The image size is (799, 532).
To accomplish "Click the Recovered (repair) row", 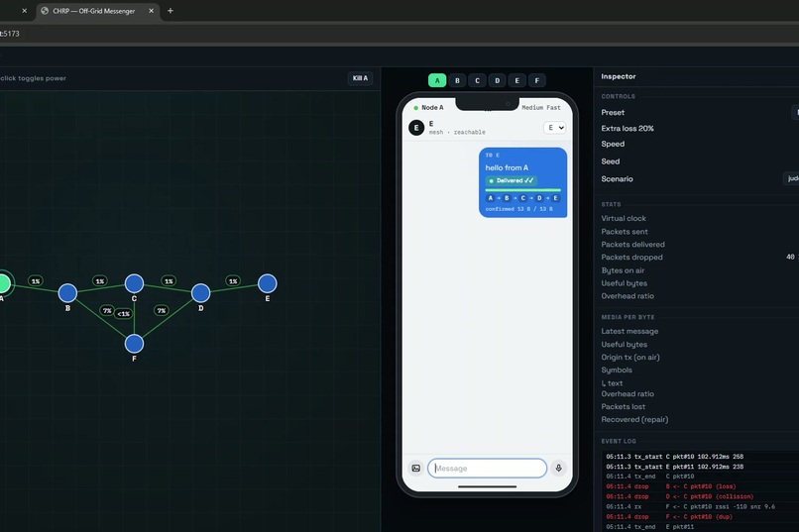I will click(700, 419).
